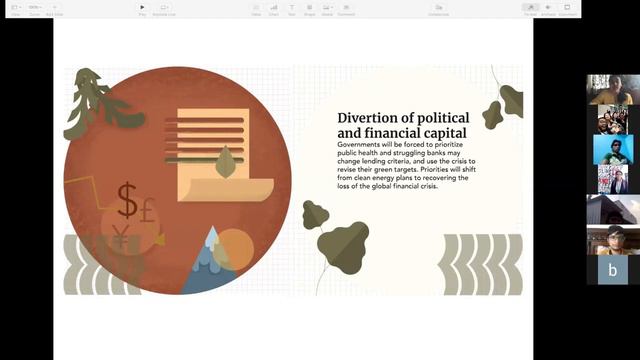640x360 pixels.
Task: Select the participant tile with letter 'b'
Action: pyautogui.click(x=613, y=270)
